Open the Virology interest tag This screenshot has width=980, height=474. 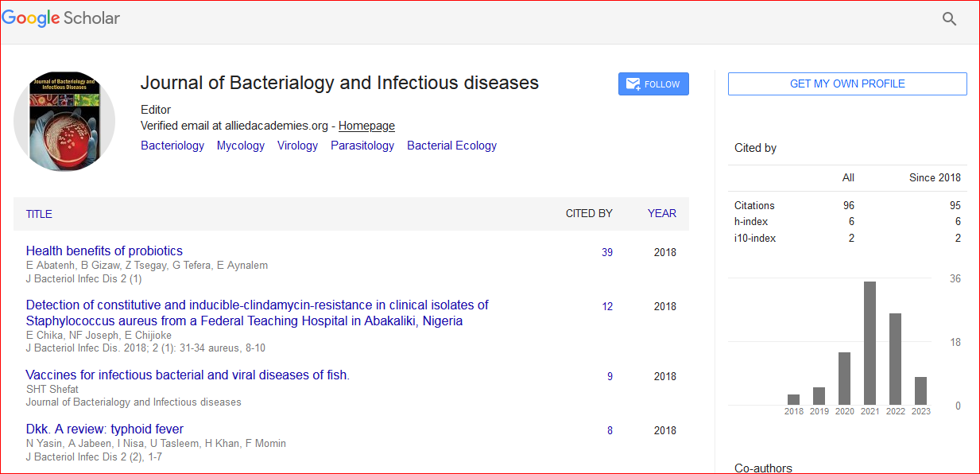tap(297, 146)
